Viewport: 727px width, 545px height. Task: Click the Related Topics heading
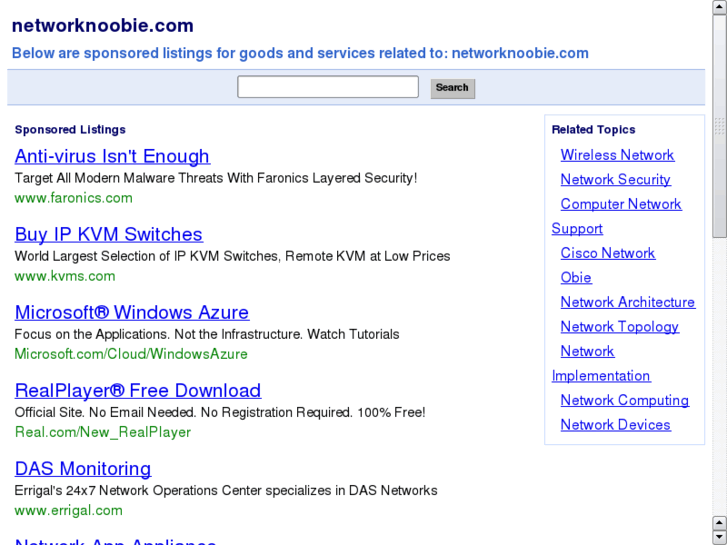click(593, 129)
